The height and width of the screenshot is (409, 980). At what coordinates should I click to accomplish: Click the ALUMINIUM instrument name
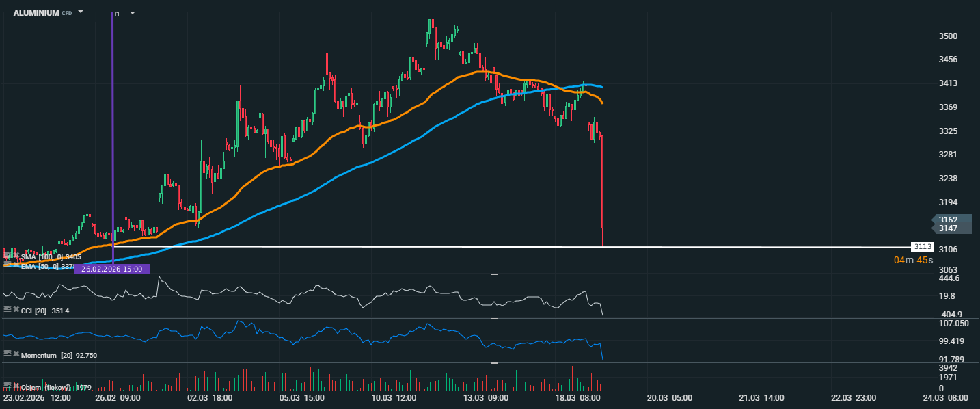(x=36, y=13)
